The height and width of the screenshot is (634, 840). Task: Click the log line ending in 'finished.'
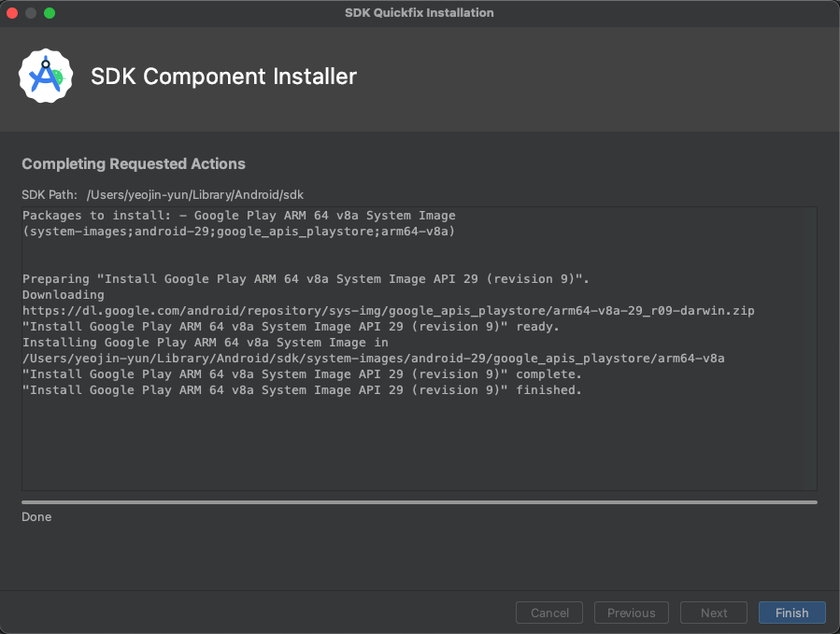(x=302, y=389)
